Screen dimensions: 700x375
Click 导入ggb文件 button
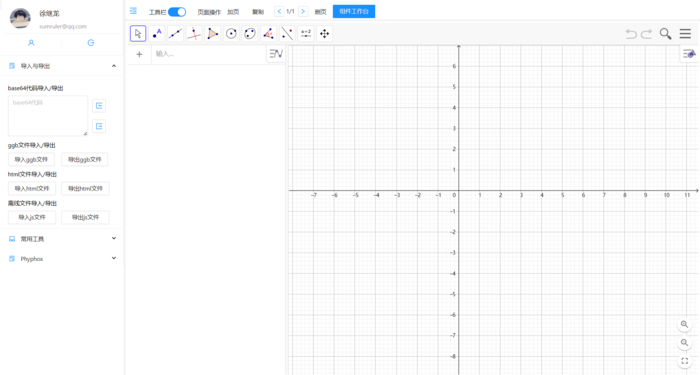(31, 159)
